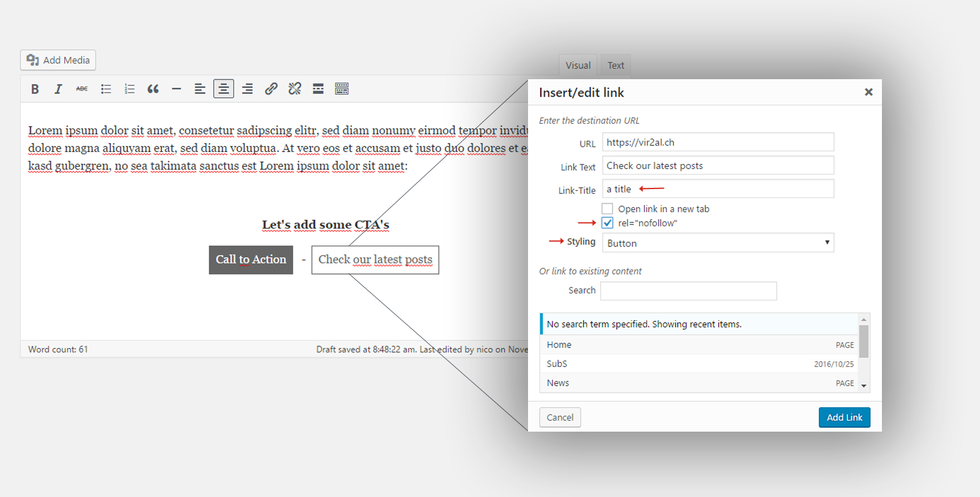This screenshot has height=497, width=980.
Task: Switch to the Text editor tab
Action: (x=616, y=65)
